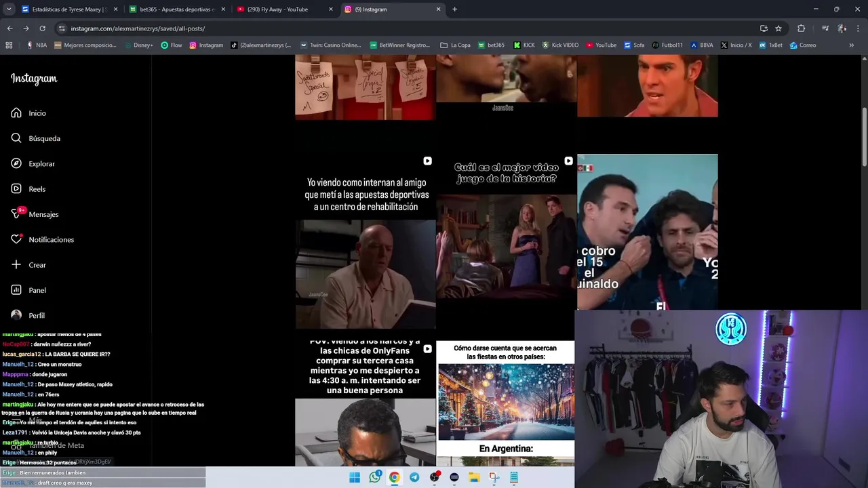Open Twin: Casino Online bookmark
Screen dimensions: 868x488
331,45
